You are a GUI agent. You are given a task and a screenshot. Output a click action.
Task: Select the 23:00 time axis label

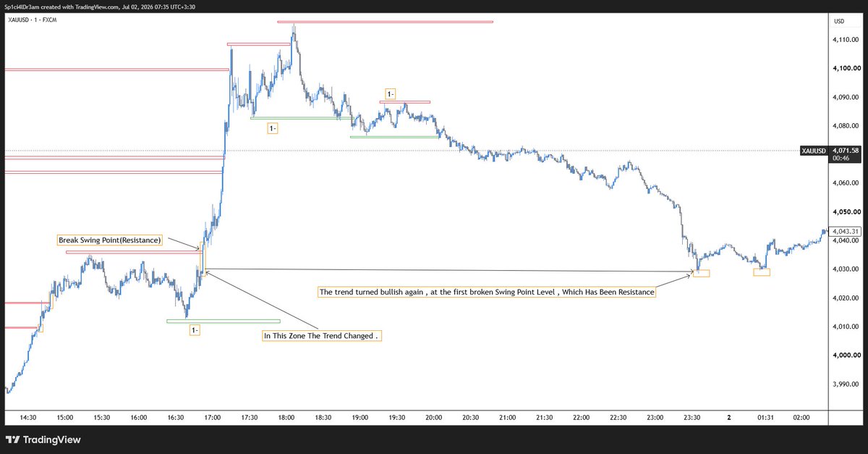[655, 418]
